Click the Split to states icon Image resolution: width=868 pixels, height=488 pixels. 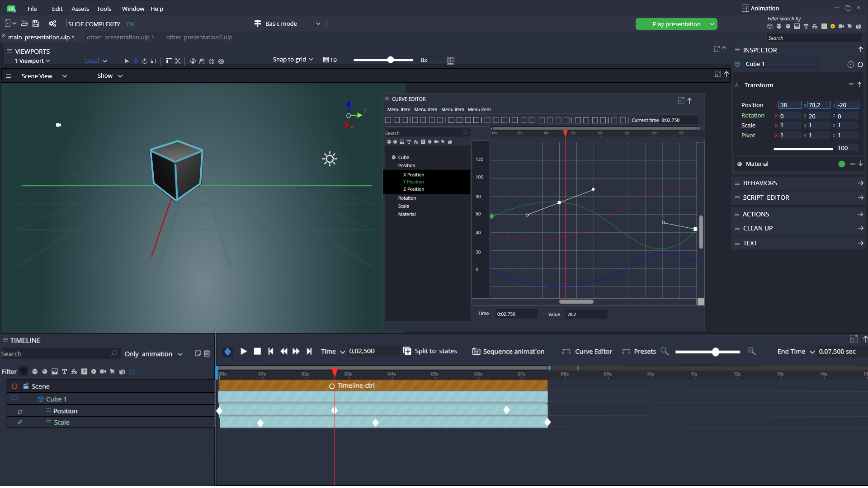pos(407,351)
